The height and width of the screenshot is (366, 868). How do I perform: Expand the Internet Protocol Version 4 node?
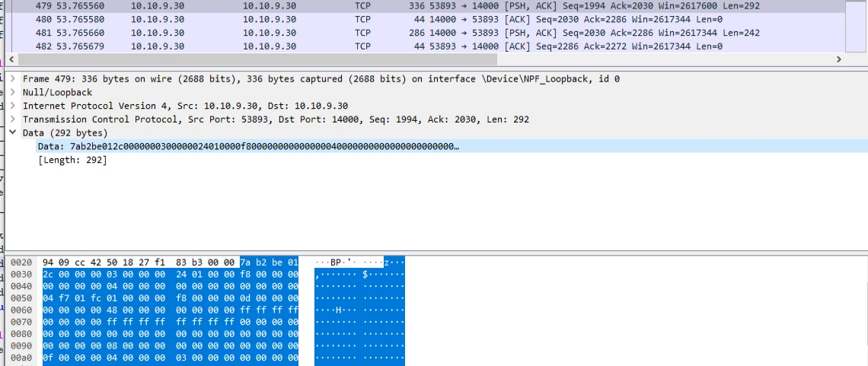point(13,106)
